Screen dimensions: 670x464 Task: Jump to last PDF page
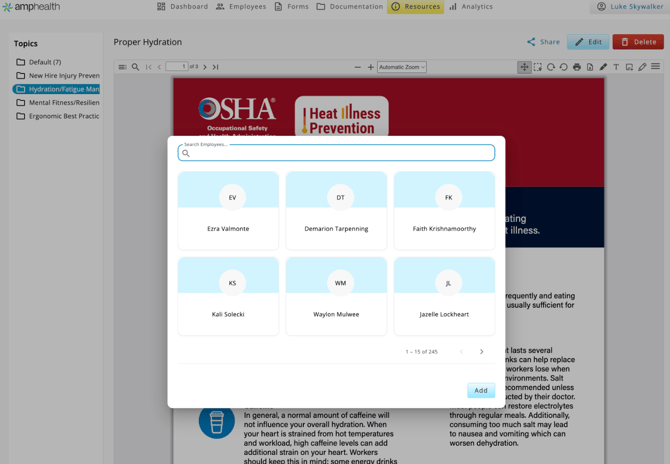[x=216, y=67]
